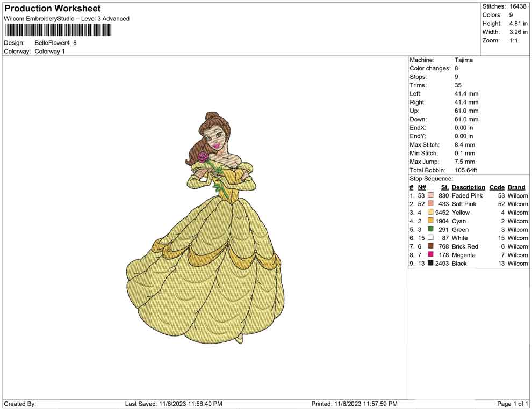This screenshot has height=409, width=532.
Task: Click the Stitches count value 16438
Action: coord(518,6)
